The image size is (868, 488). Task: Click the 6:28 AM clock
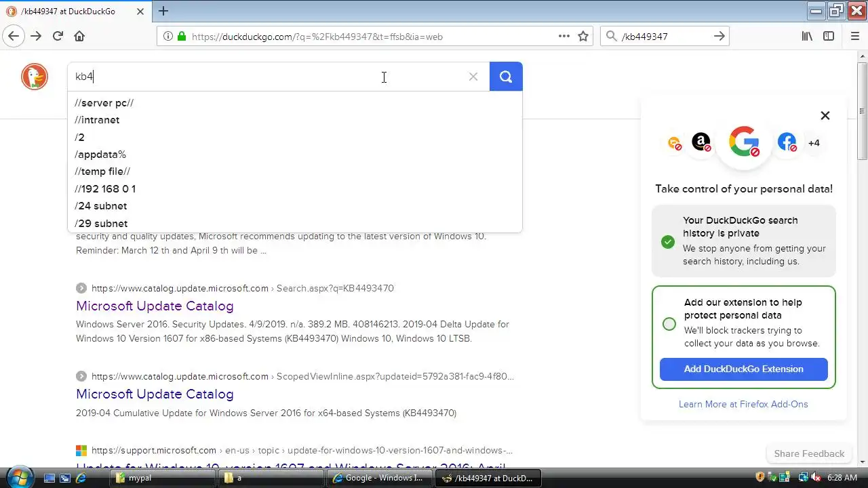pyautogui.click(x=842, y=478)
